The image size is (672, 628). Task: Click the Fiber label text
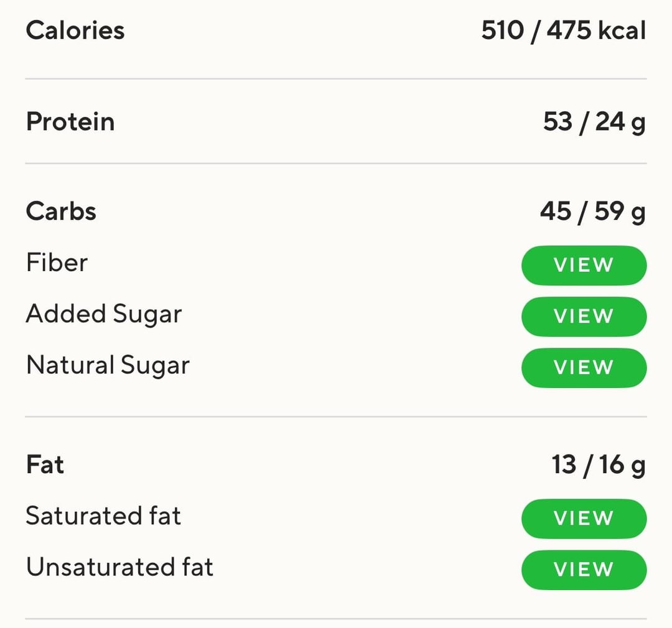(57, 262)
